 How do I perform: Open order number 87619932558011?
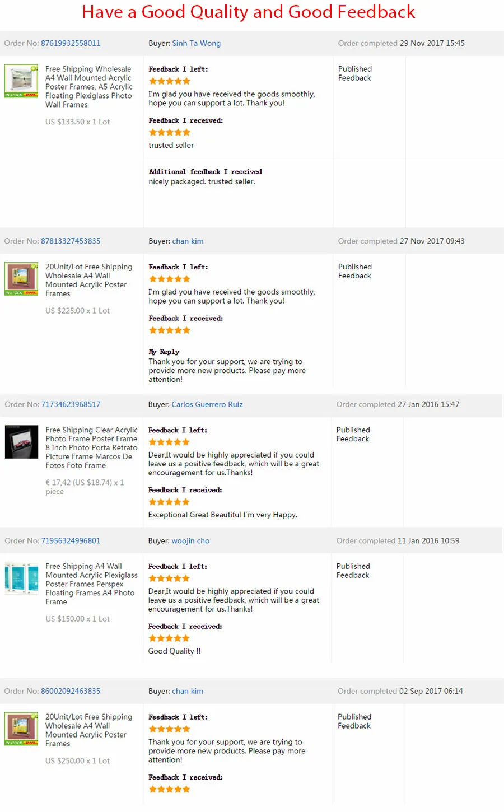pyautogui.click(x=71, y=43)
